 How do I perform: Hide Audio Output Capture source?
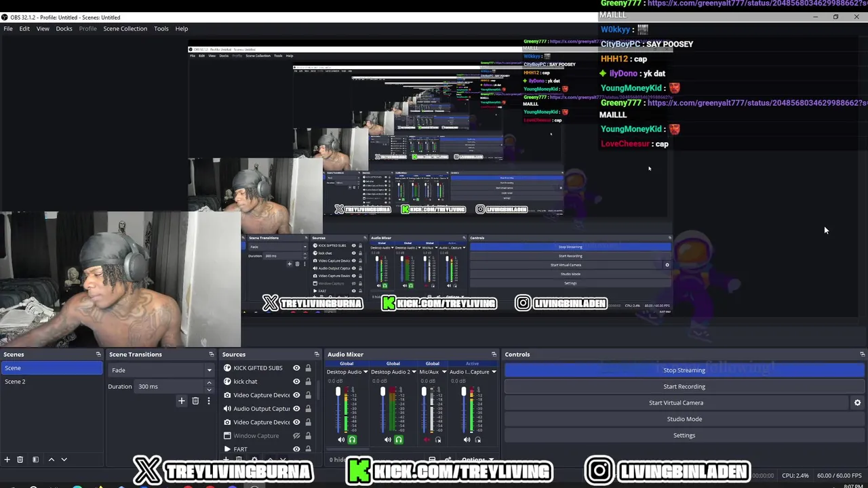296,409
